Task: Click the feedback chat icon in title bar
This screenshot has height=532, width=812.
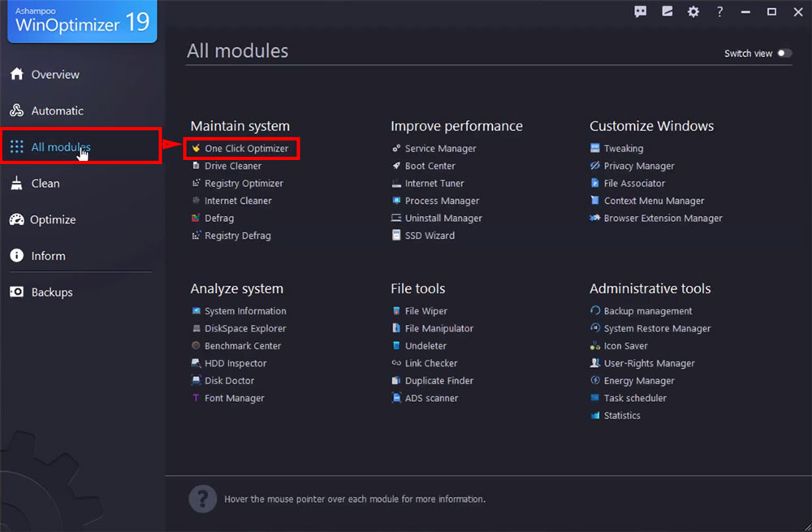Action: (x=641, y=11)
